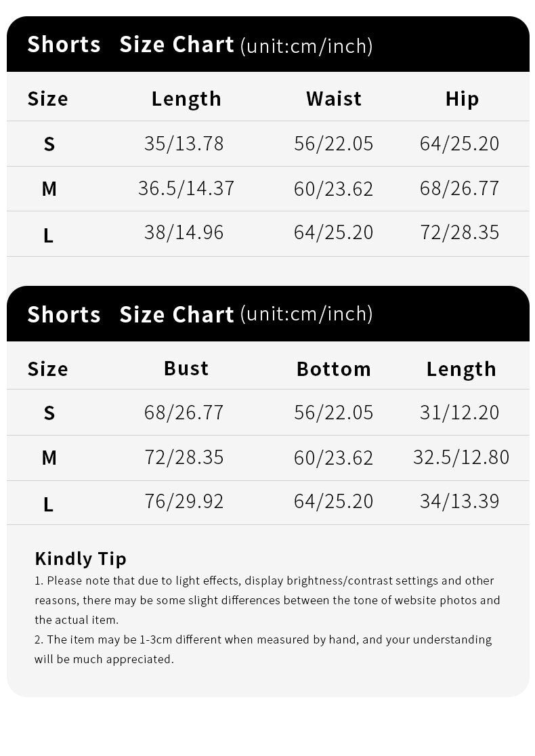535x756 pixels.
Task: Click the tip about 1-3cm difference
Action: (x=263, y=648)
